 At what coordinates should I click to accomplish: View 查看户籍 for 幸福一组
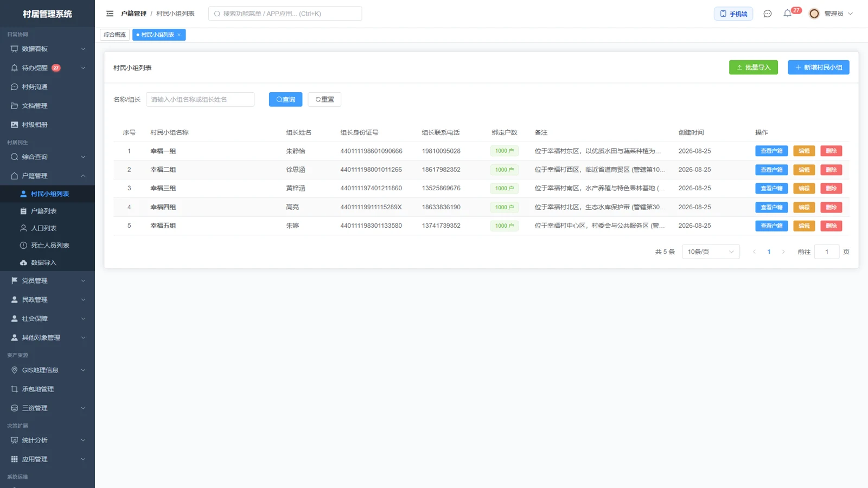click(771, 151)
